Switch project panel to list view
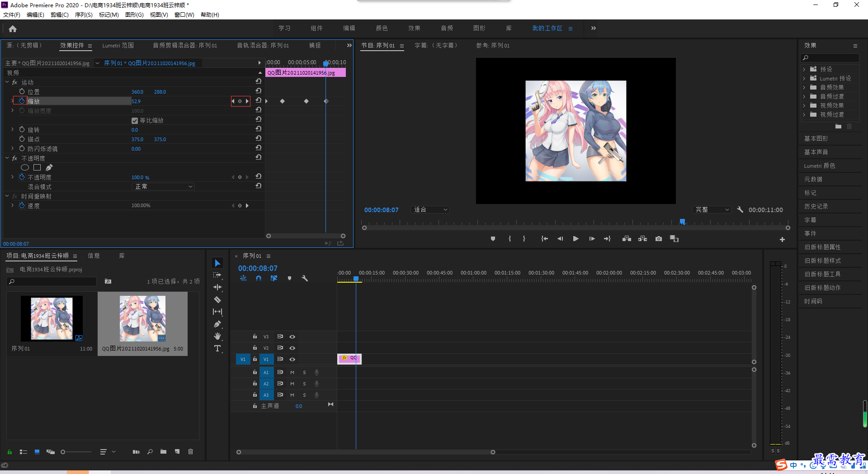The width and height of the screenshot is (868, 474). pyautogui.click(x=24, y=451)
